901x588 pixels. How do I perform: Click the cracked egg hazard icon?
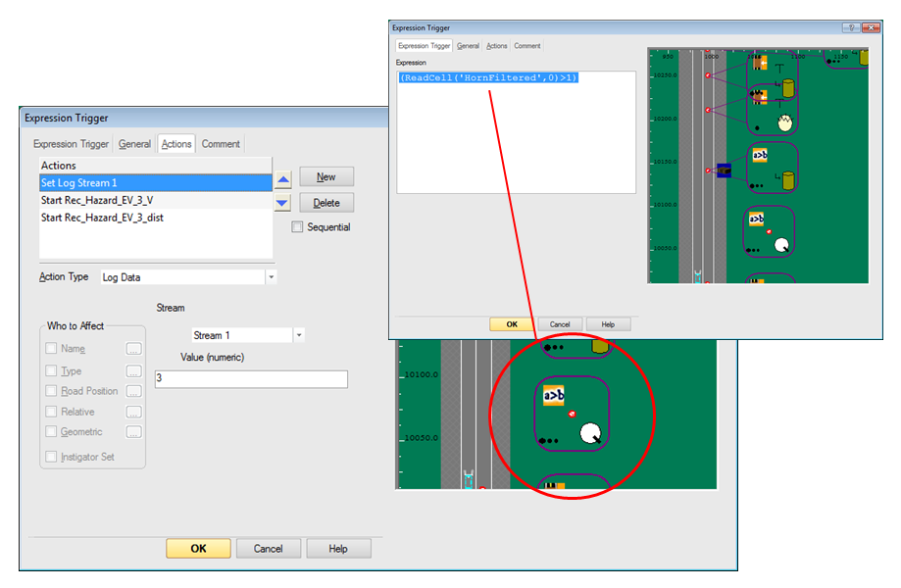pos(784,123)
